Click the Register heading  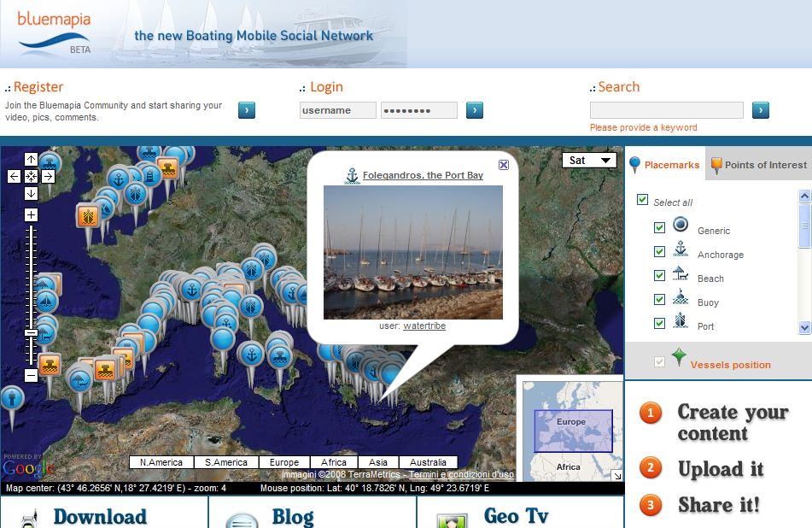(x=38, y=86)
